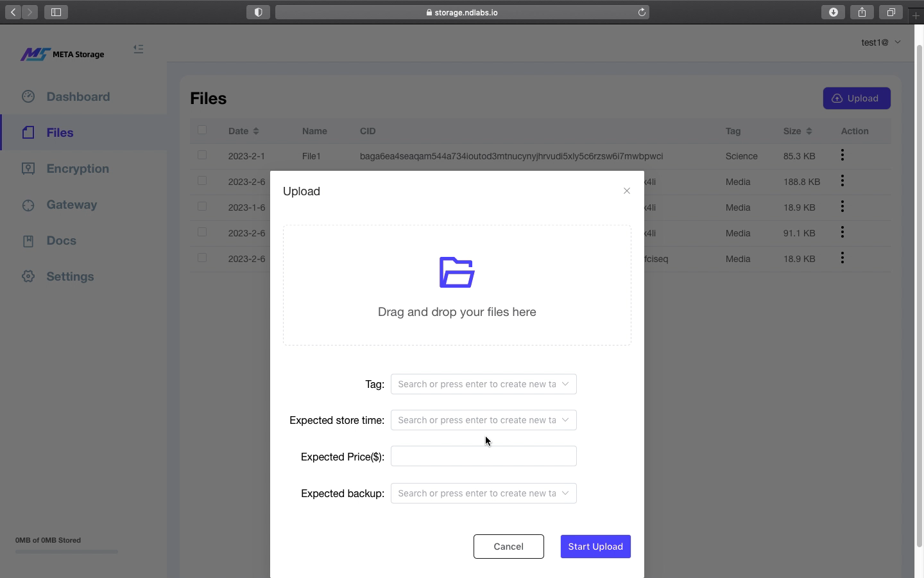924x578 pixels.
Task: Click the 85.3 KB size cell
Action: [800, 156]
